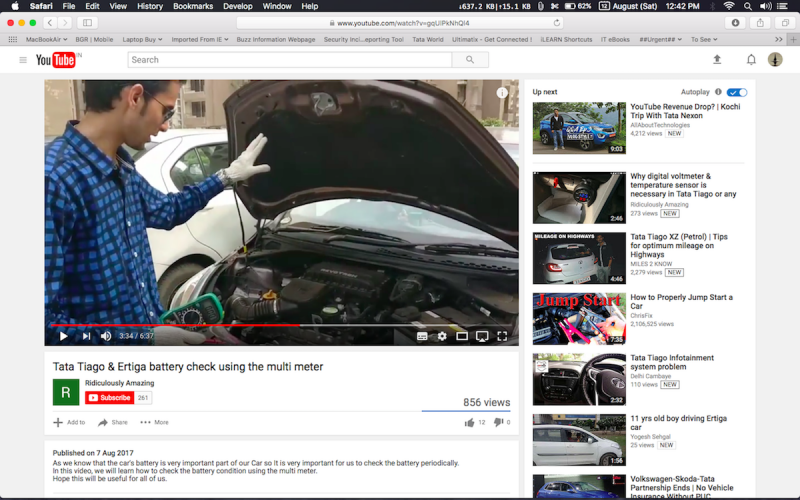Open the YouTube guide hamburger menu
The width and height of the screenshot is (800, 500).
coord(23,60)
